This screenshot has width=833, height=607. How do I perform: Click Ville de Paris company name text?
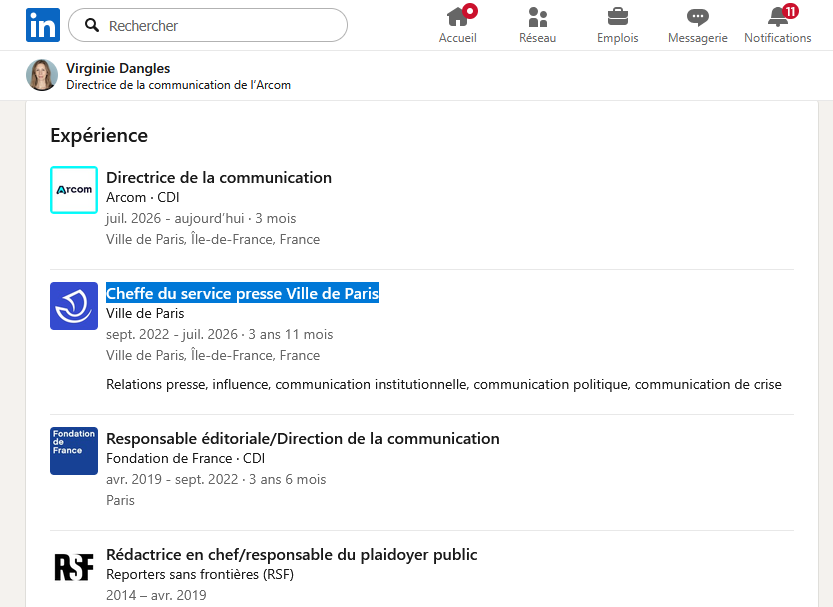[x=145, y=313]
